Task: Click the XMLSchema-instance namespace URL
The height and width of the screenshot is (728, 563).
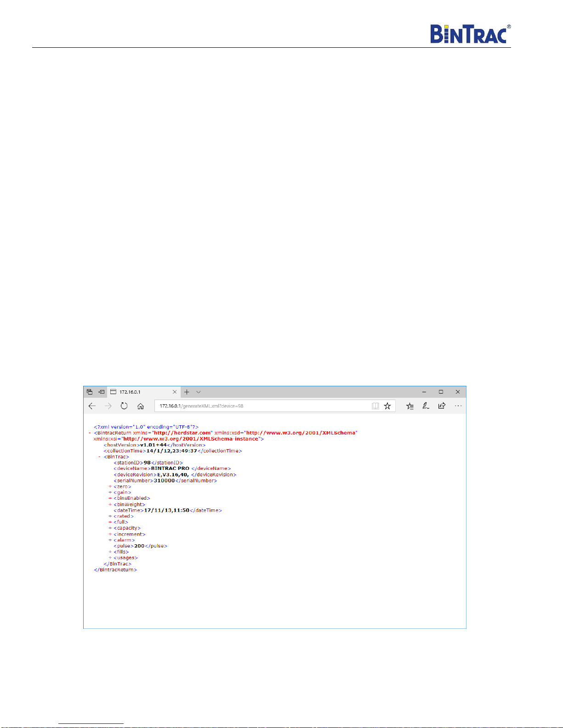Action: [x=191, y=439]
